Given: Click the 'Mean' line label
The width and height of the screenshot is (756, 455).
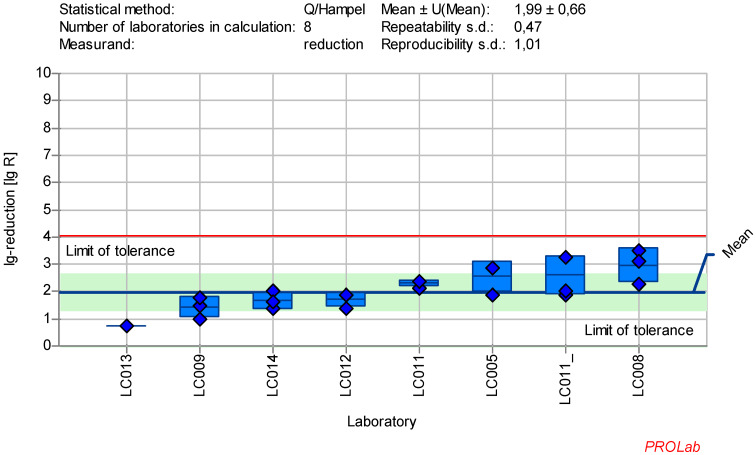Looking at the screenshot, I should 737,243.
